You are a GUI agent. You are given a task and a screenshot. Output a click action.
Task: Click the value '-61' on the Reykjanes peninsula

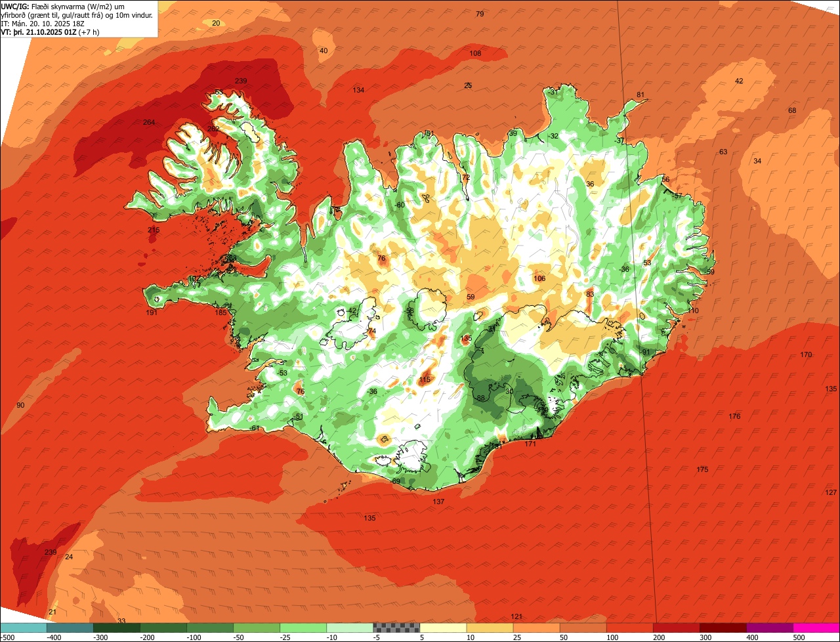click(x=255, y=429)
